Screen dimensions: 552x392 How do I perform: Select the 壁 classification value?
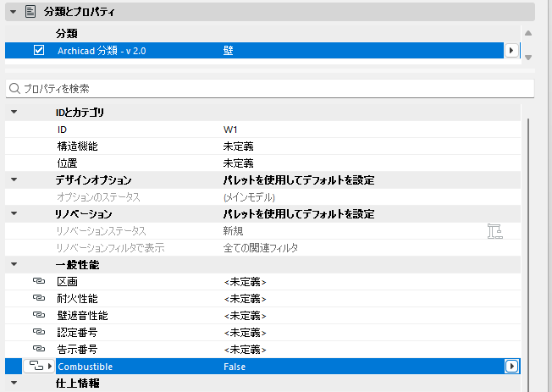tap(228, 50)
